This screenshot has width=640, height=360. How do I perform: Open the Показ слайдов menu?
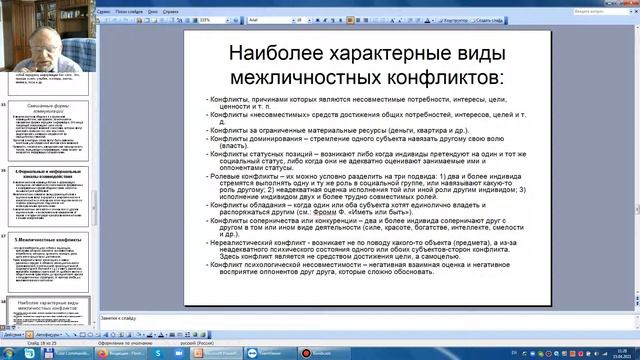pos(129,12)
